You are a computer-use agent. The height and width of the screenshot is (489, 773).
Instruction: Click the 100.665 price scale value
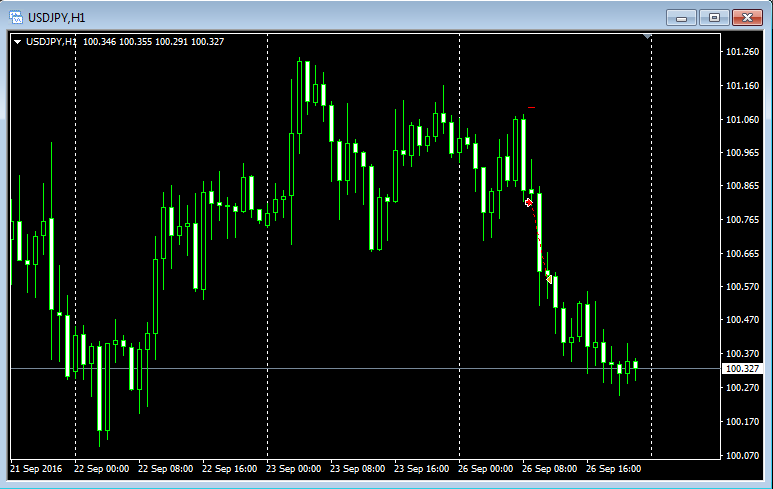coord(742,254)
